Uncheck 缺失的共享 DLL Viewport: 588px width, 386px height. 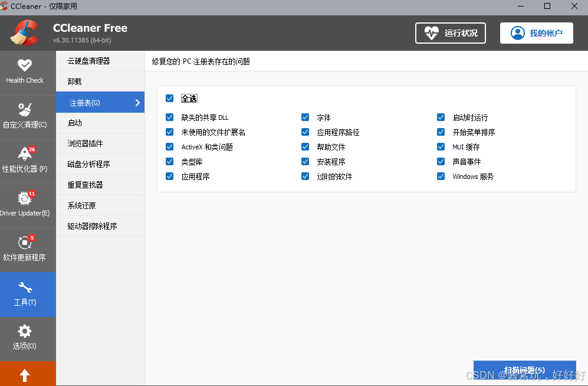[x=169, y=117]
